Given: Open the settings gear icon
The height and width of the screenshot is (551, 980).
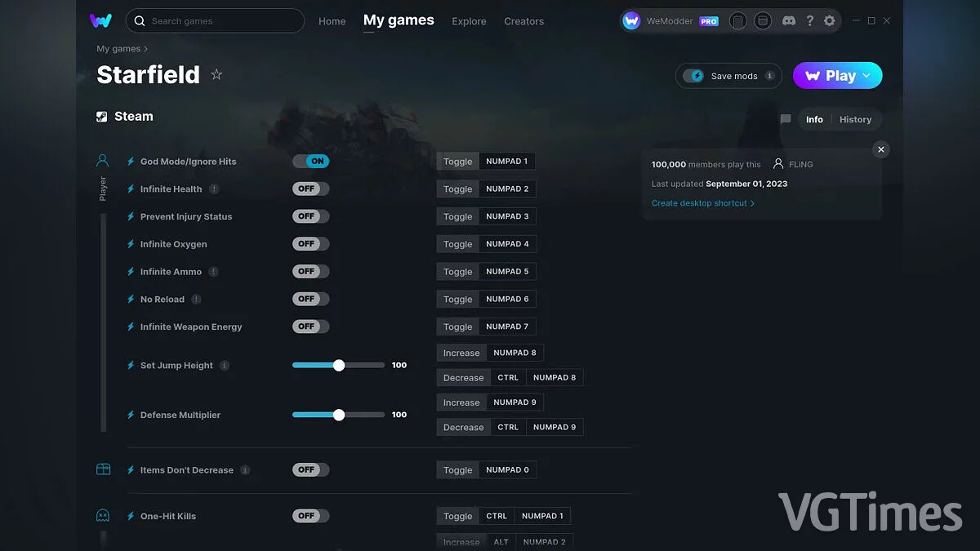Looking at the screenshot, I should (x=830, y=21).
